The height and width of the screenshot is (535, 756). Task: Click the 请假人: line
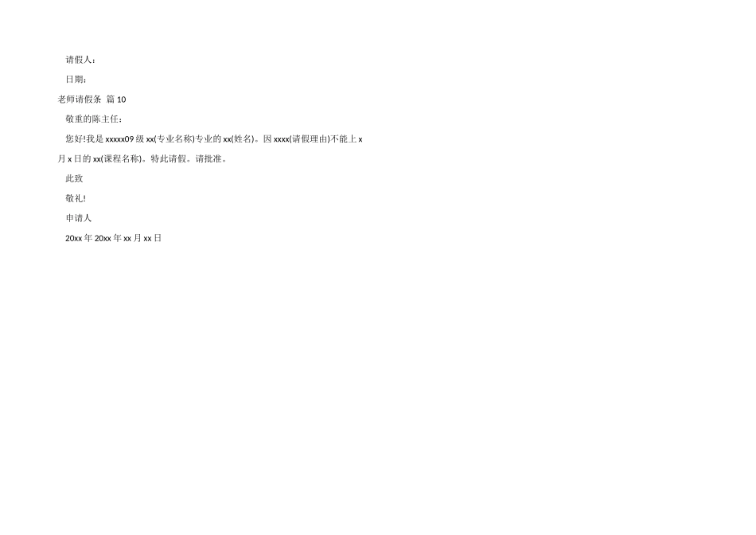pyautogui.click(x=80, y=60)
